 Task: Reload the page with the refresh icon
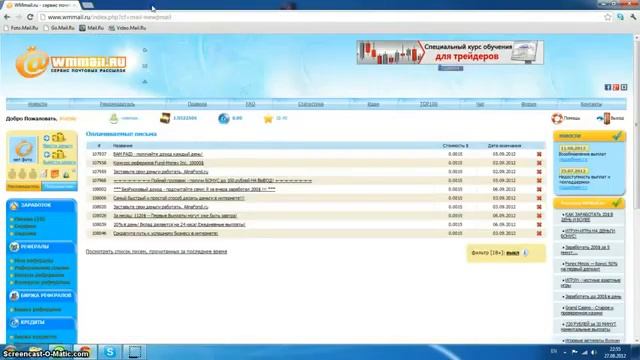click(30, 17)
